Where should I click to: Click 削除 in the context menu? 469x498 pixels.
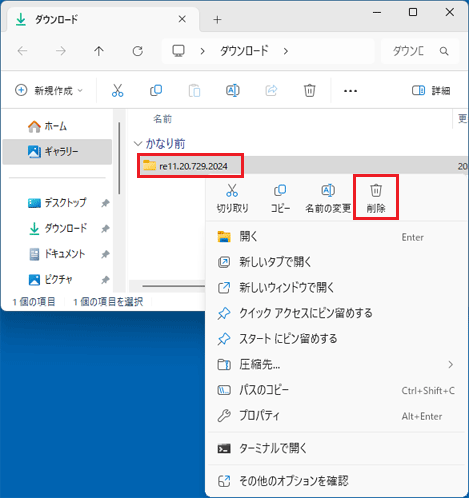tap(376, 198)
